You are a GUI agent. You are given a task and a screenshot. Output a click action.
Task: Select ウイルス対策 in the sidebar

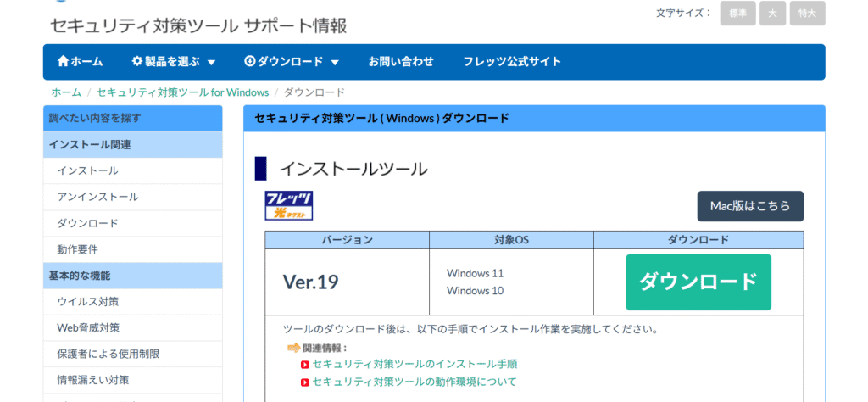point(133,302)
